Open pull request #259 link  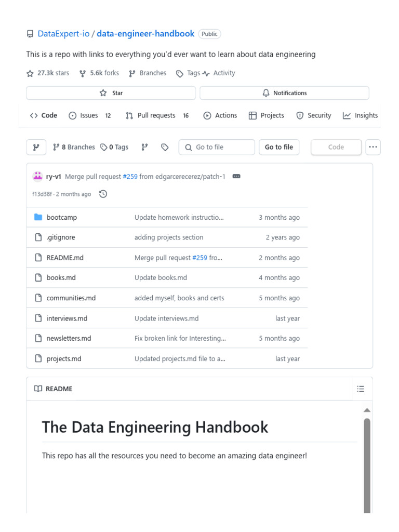tap(130, 176)
